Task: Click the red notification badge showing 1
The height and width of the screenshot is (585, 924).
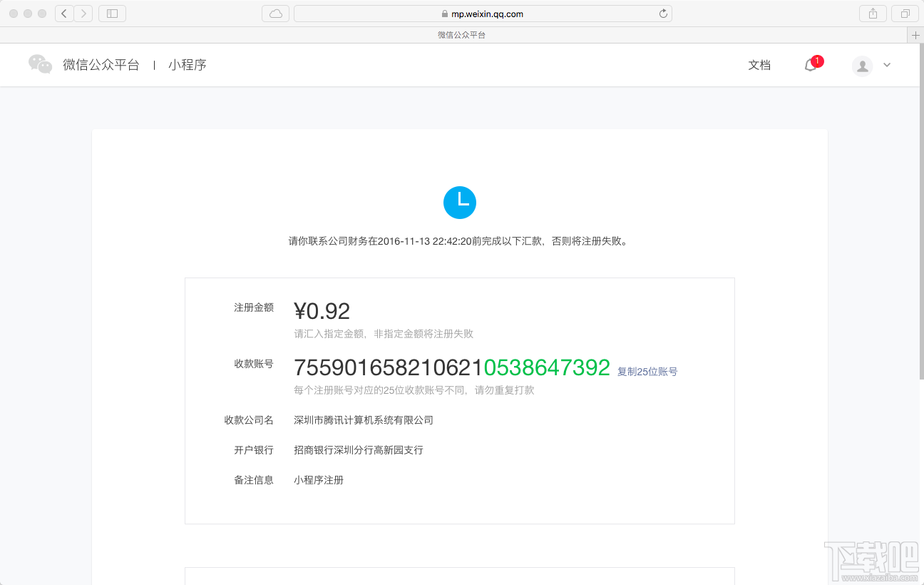Action: point(818,60)
